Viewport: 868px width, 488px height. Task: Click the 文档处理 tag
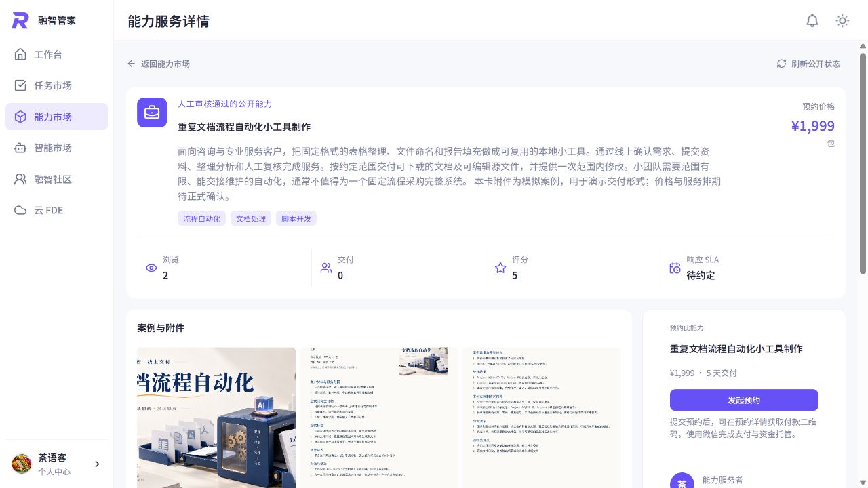coord(251,218)
